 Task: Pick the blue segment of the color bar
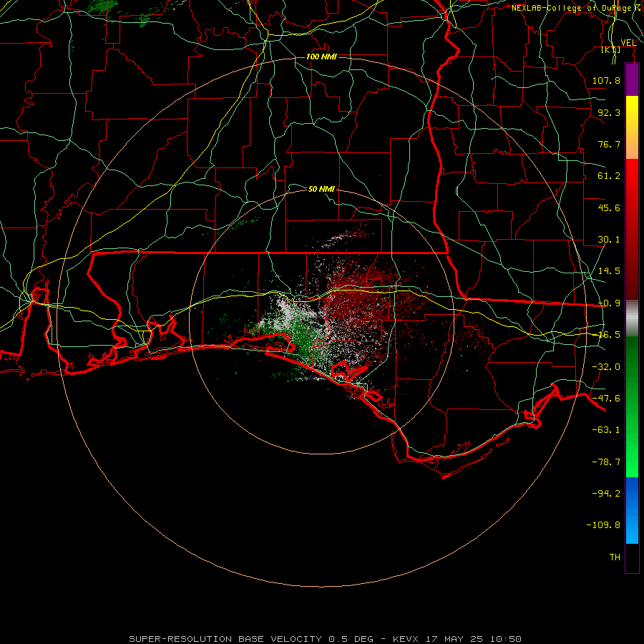(632, 510)
